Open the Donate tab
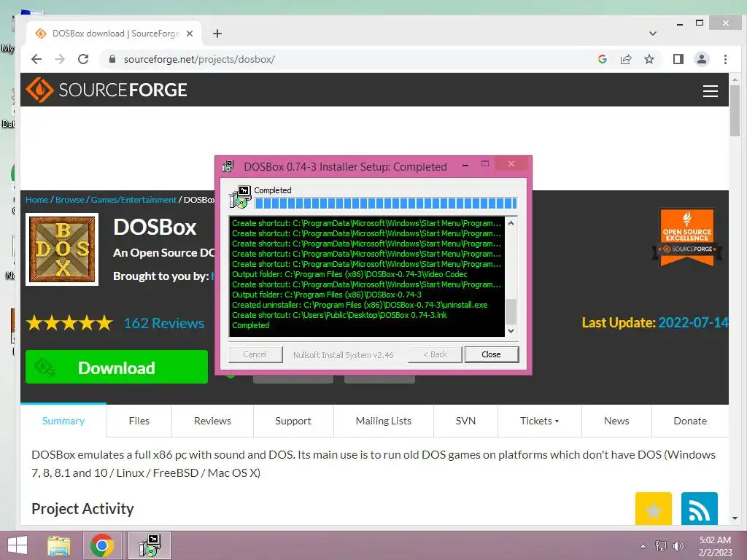Image resolution: width=747 pixels, height=560 pixels. (690, 421)
